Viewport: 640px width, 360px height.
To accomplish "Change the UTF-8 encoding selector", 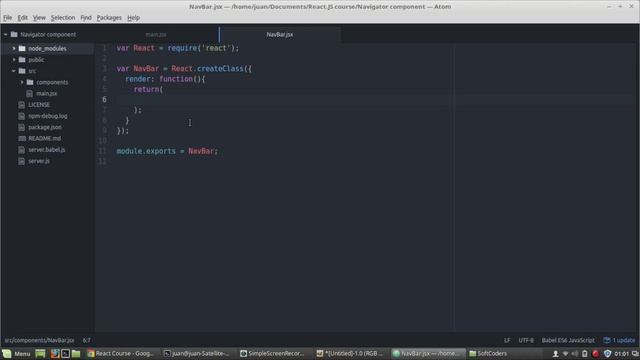I will tap(526, 340).
